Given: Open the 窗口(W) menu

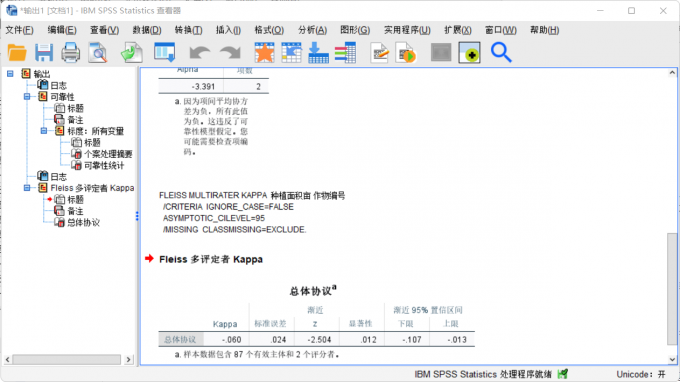Looking at the screenshot, I should click(x=501, y=30).
